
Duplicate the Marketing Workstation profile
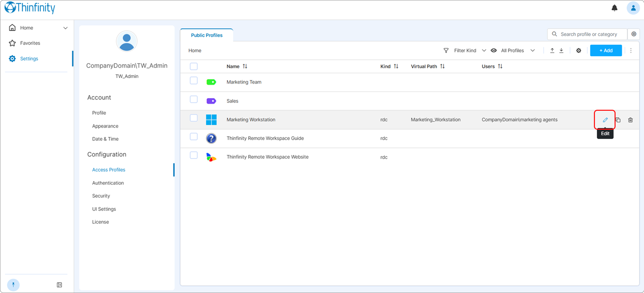coord(618,120)
